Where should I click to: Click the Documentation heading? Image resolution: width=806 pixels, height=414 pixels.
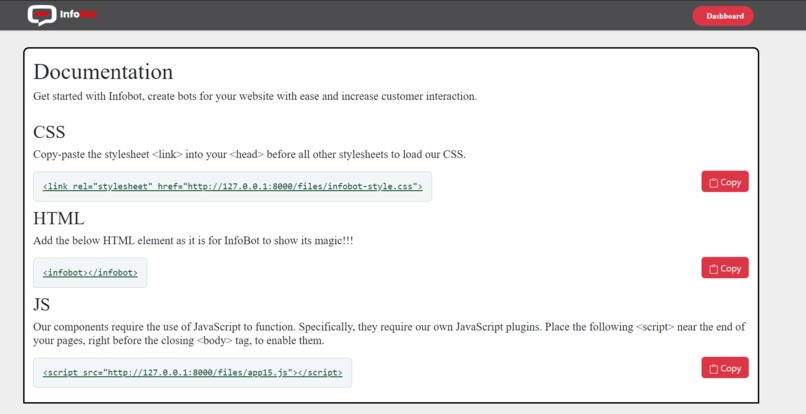(x=103, y=71)
